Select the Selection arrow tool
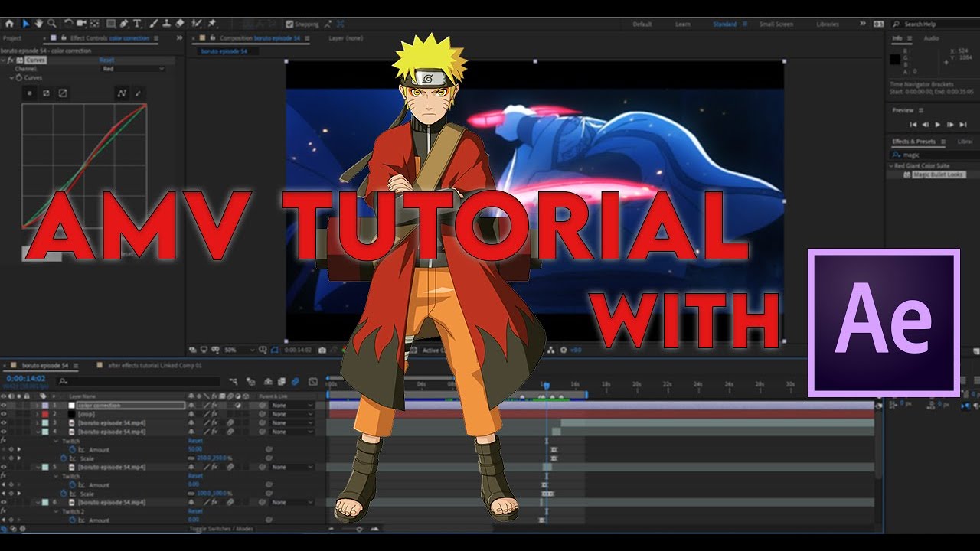980x551 pixels. tap(25, 24)
